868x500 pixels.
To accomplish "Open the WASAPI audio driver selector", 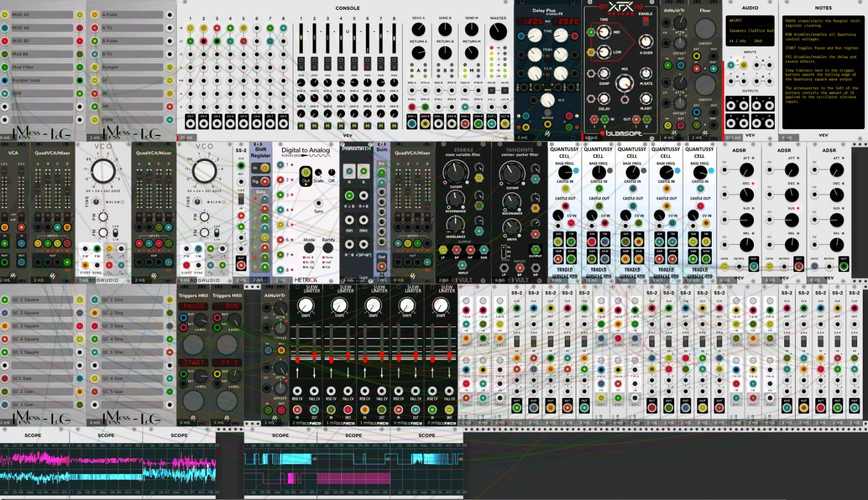I will pyautogui.click(x=750, y=20).
